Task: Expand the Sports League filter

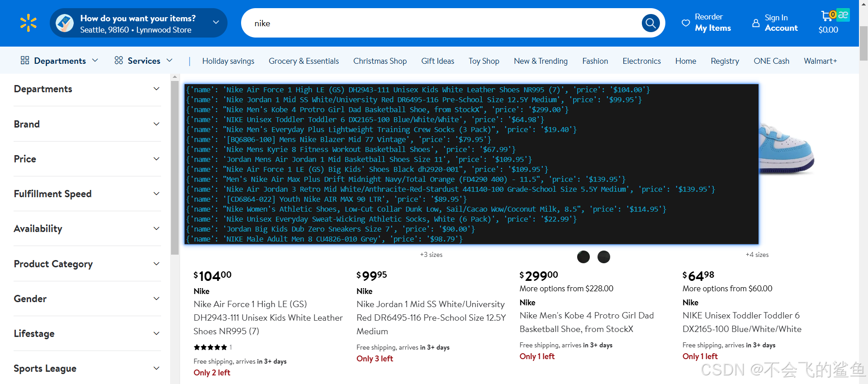Action: [x=87, y=368]
